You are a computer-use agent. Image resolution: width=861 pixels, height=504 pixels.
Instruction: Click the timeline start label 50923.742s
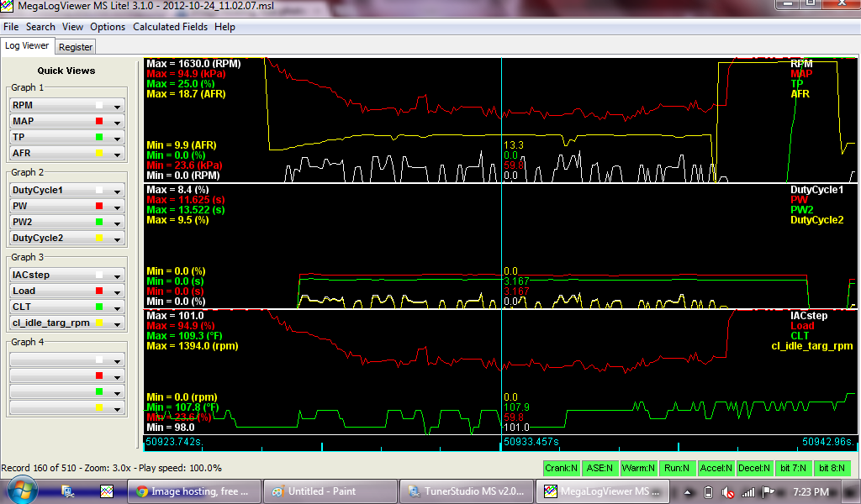pos(174,442)
